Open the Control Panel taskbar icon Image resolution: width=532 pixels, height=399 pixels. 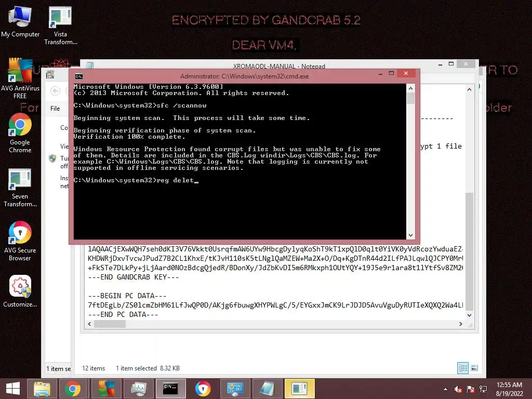click(235, 389)
